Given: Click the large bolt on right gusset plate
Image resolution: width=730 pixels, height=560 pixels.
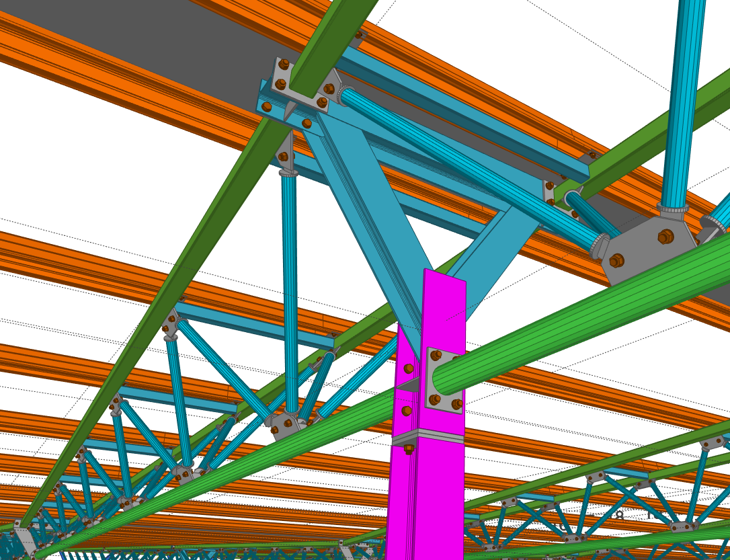Looking at the screenshot, I should coord(665,237).
